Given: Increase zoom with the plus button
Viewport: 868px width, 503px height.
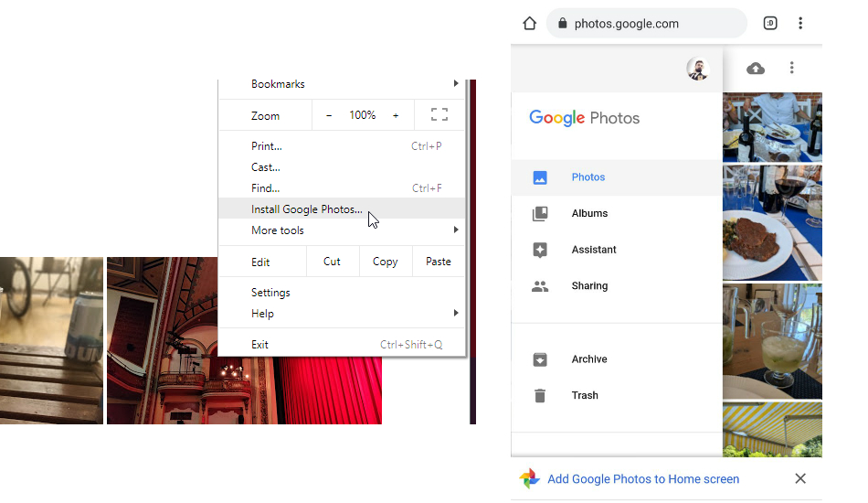Looking at the screenshot, I should (x=396, y=115).
